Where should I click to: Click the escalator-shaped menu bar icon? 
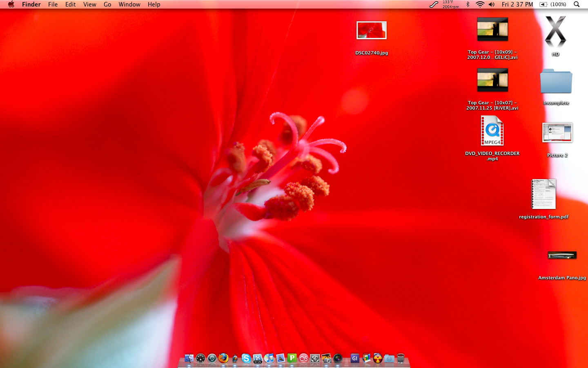434,4
